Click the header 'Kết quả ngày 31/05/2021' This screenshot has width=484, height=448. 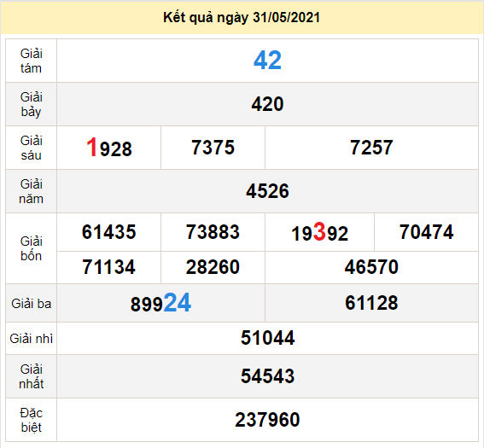(242, 18)
